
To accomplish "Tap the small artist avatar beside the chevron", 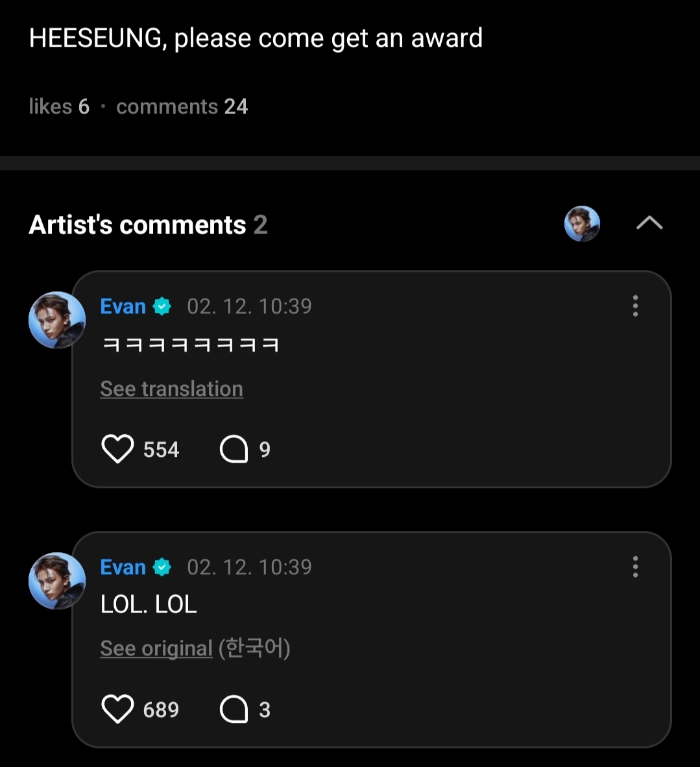I will pyautogui.click(x=582, y=224).
